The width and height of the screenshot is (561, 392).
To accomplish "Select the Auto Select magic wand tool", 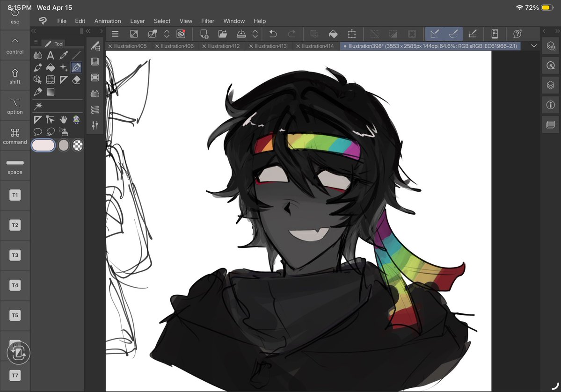I will [39, 106].
